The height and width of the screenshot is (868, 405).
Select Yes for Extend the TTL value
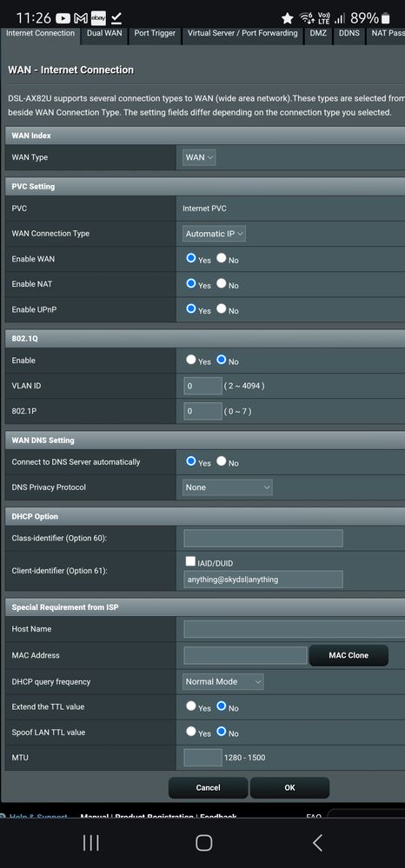point(191,706)
